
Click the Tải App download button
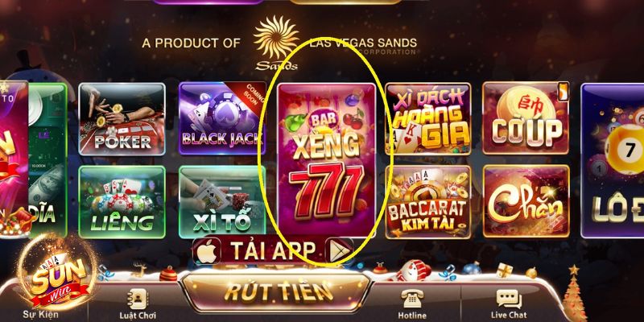coord(273,250)
